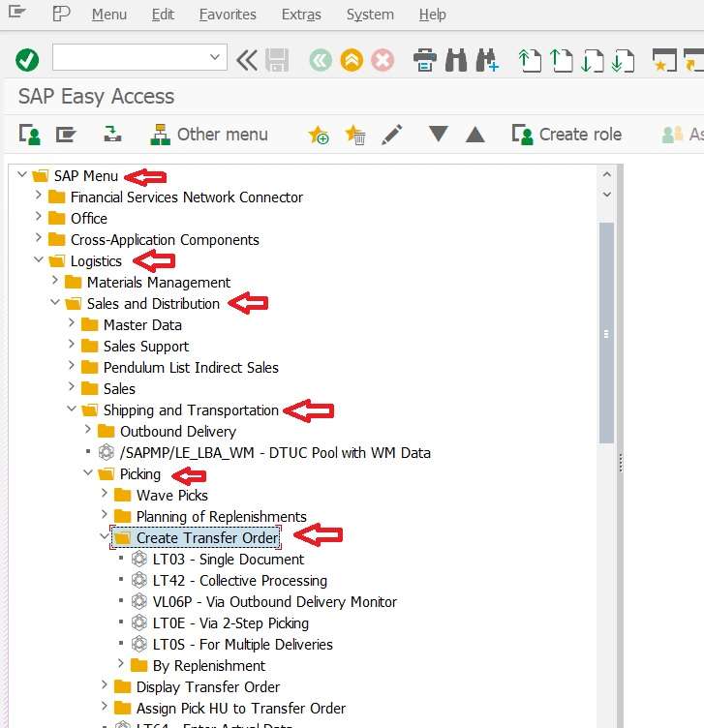Click the First Page icon
The width and height of the screenshot is (704, 728).
[530, 60]
